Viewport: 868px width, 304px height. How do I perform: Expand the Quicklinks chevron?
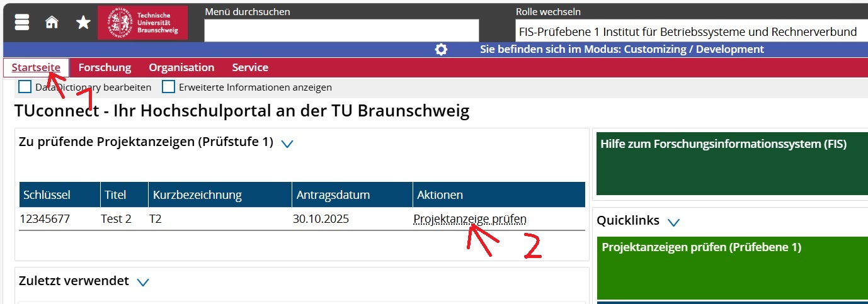(673, 222)
